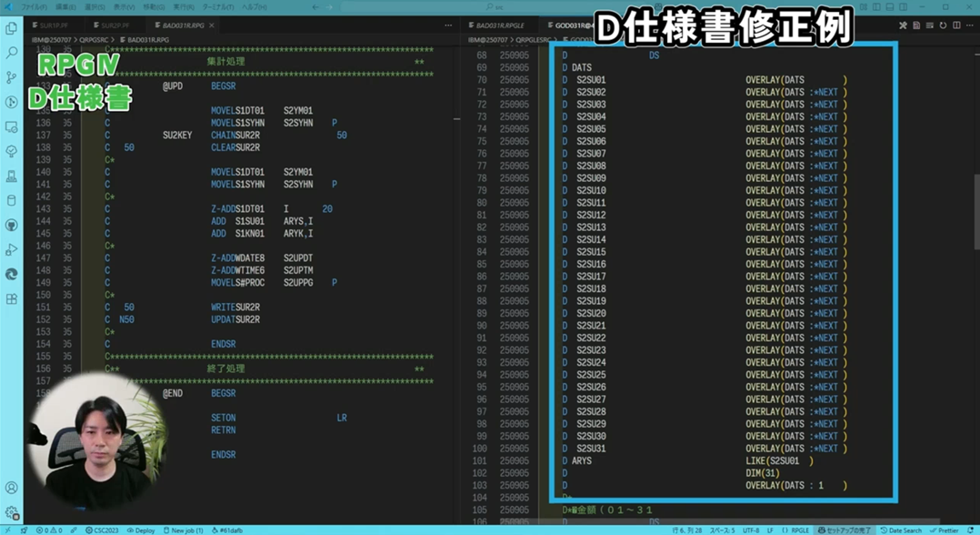Open the Search view in activity bar

tap(12, 53)
